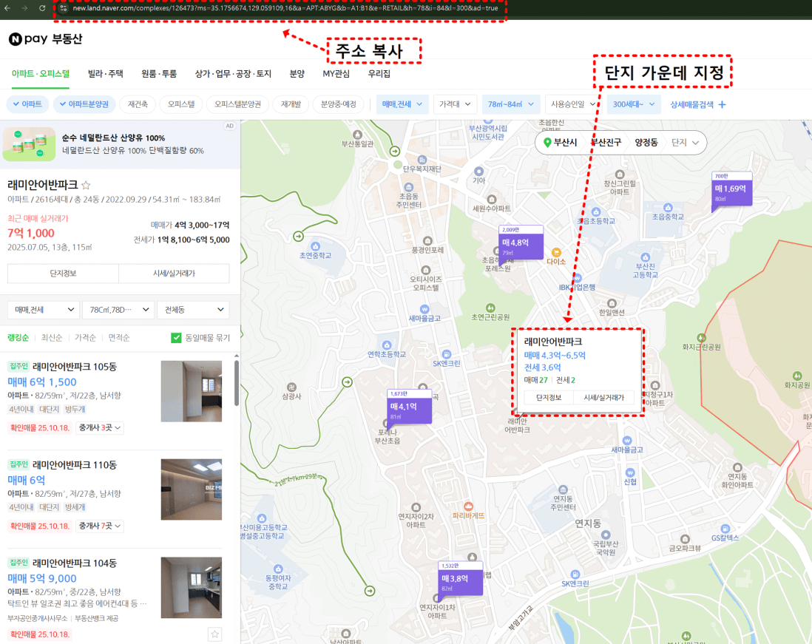The width and height of the screenshot is (812, 644).
Task: Click the star favorite icon beside 래미안어반파크
Action: 86,186
